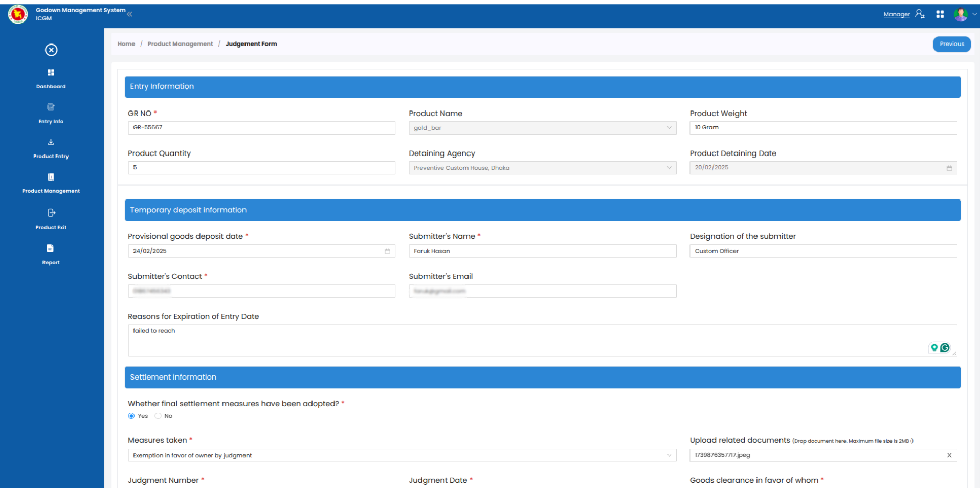Open the Product Exit icon
The width and height of the screenshot is (980, 488).
pyautogui.click(x=51, y=213)
